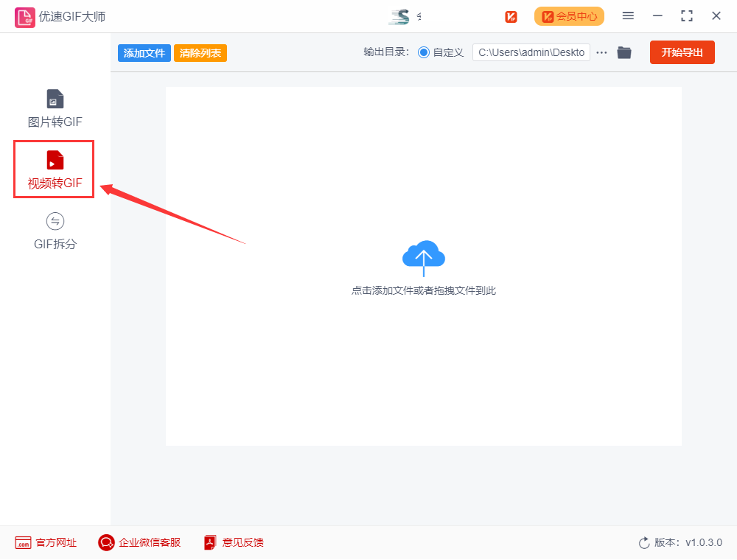Select the 视频转GIF sidebar tab
This screenshot has width=737, height=560.
pos(55,170)
